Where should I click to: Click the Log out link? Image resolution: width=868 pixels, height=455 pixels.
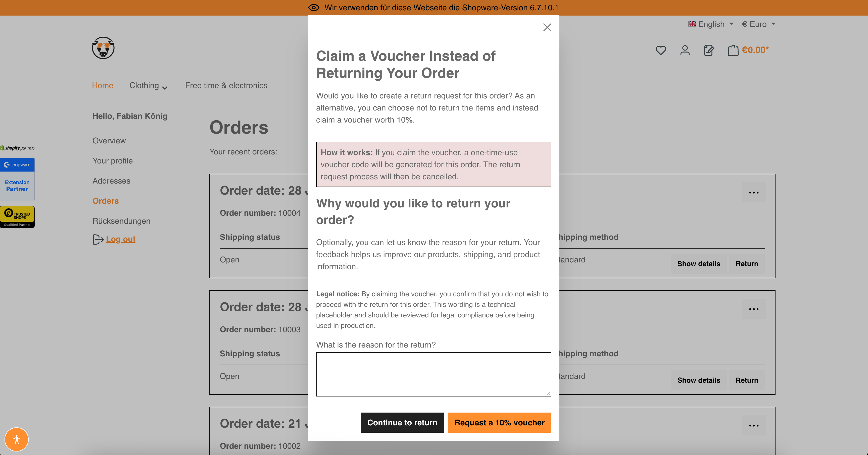121,239
